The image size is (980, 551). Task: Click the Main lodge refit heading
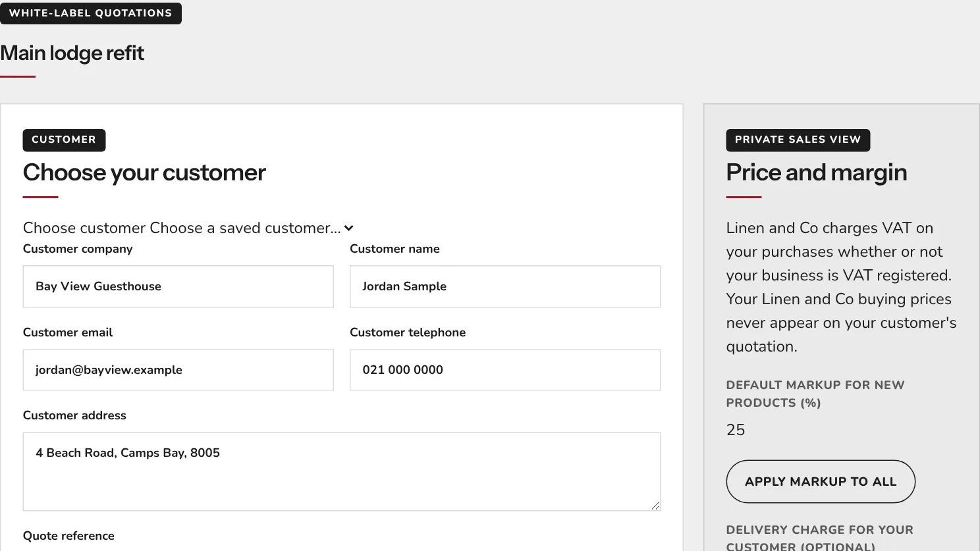[72, 53]
